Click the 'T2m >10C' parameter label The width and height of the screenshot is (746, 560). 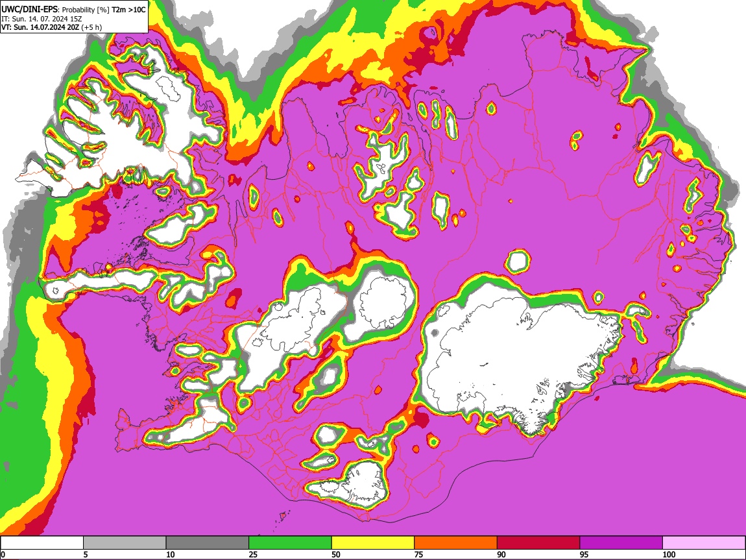[128, 10]
